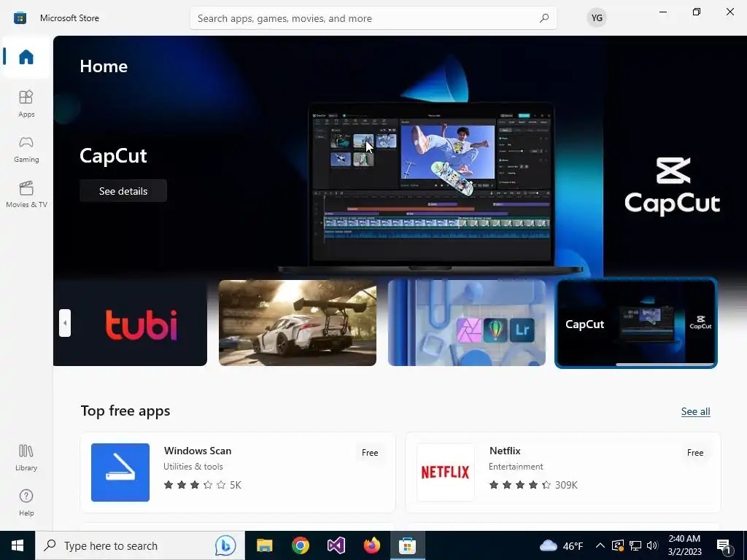This screenshot has width=747, height=560.
Task: Select the CapCut carousel thumbnail
Action: (636, 323)
